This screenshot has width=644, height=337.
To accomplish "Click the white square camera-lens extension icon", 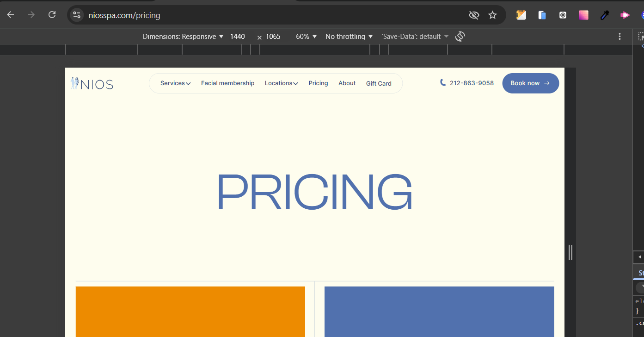I will [563, 15].
